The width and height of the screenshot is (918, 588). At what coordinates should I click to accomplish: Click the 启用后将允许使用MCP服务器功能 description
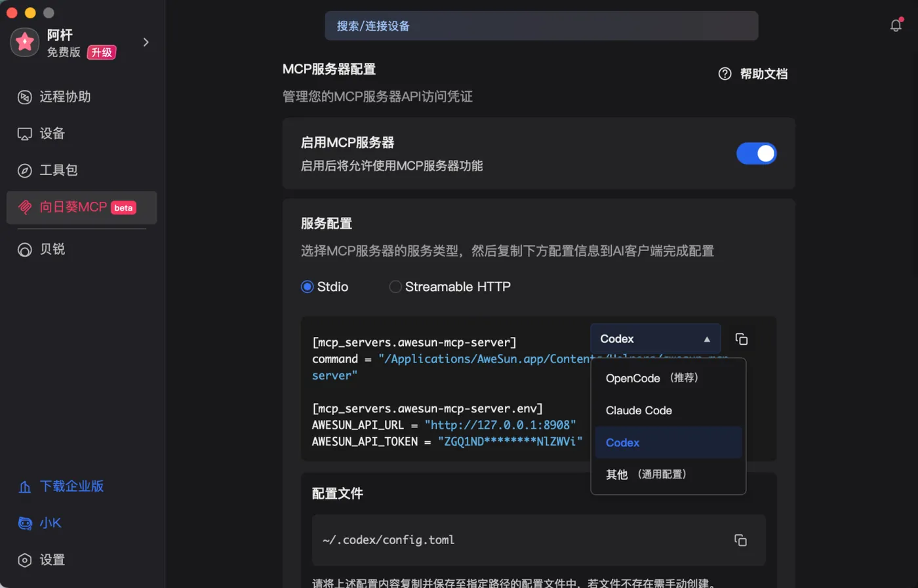(392, 166)
